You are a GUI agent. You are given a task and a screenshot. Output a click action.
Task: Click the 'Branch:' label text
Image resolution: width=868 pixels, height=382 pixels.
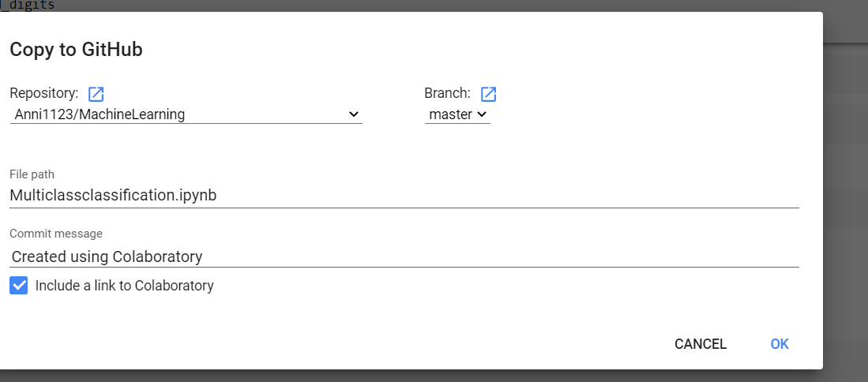[x=447, y=94]
